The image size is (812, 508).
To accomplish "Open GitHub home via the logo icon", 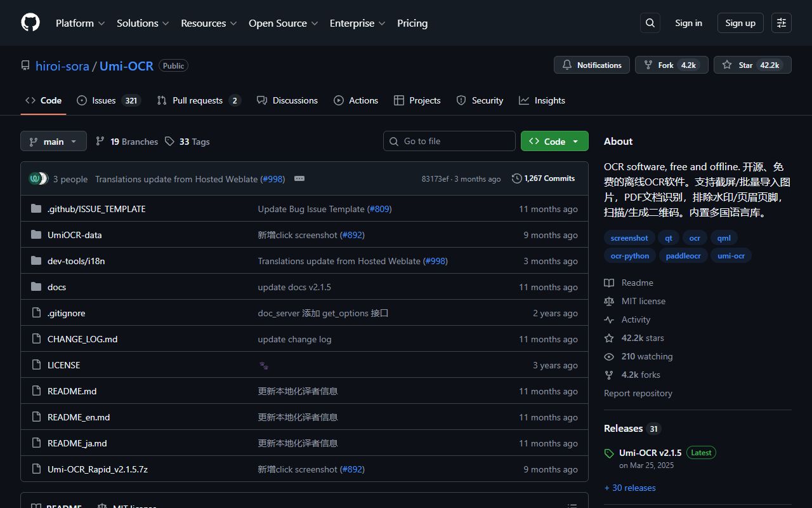I will pyautogui.click(x=30, y=23).
